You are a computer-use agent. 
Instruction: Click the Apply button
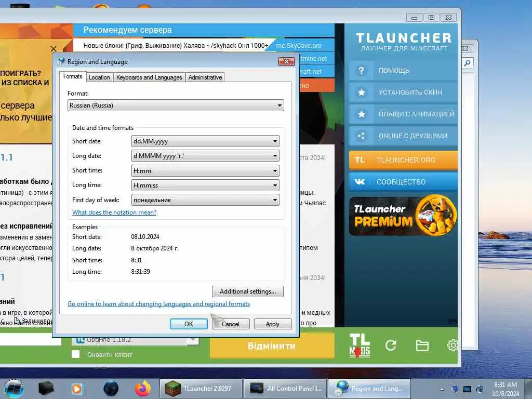coord(273,324)
